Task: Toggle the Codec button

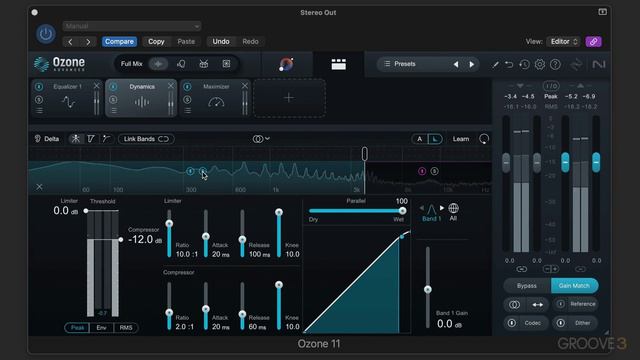Action: (526, 323)
